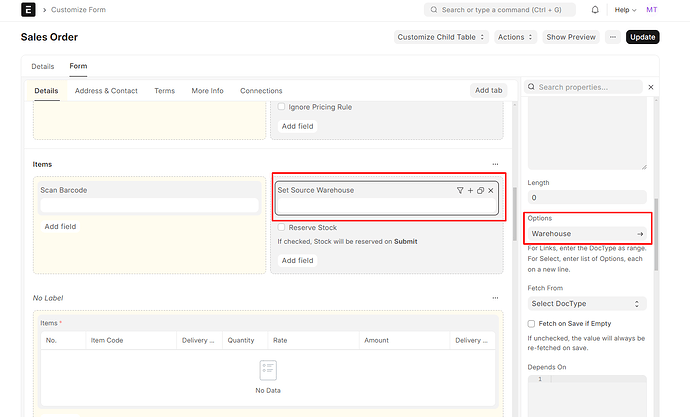Expand the Customize Child Table dropdown
Image resolution: width=690 pixels, height=417 pixels.
point(441,37)
